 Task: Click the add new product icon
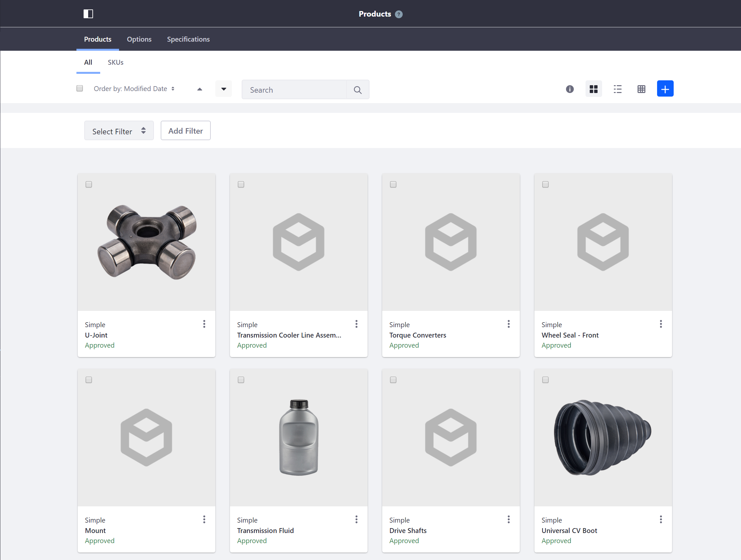pos(665,89)
